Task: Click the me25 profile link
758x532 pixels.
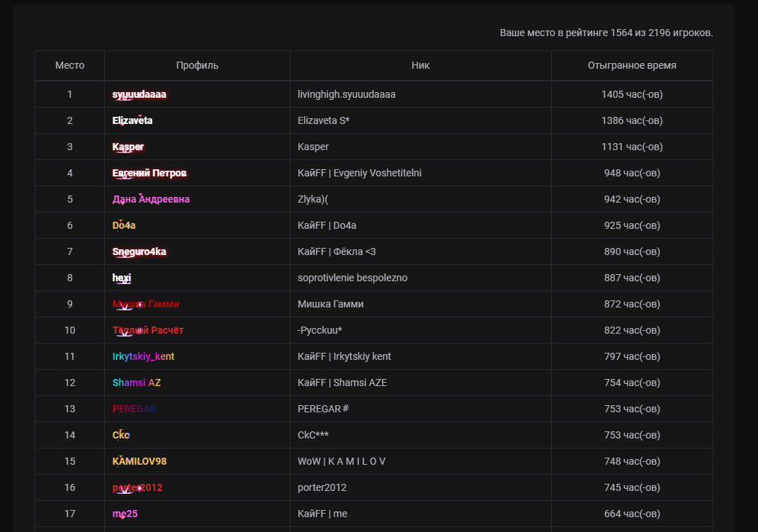Action: pyautogui.click(x=125, y=514)
